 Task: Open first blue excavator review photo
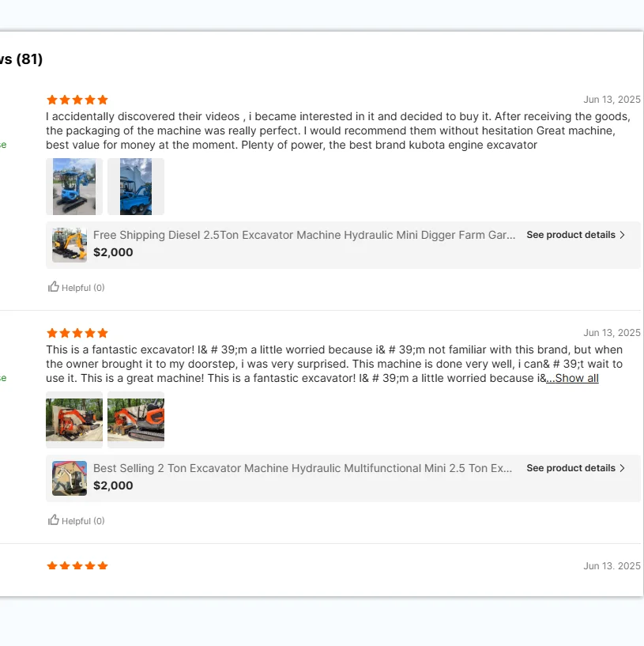[x=74, y=187]
